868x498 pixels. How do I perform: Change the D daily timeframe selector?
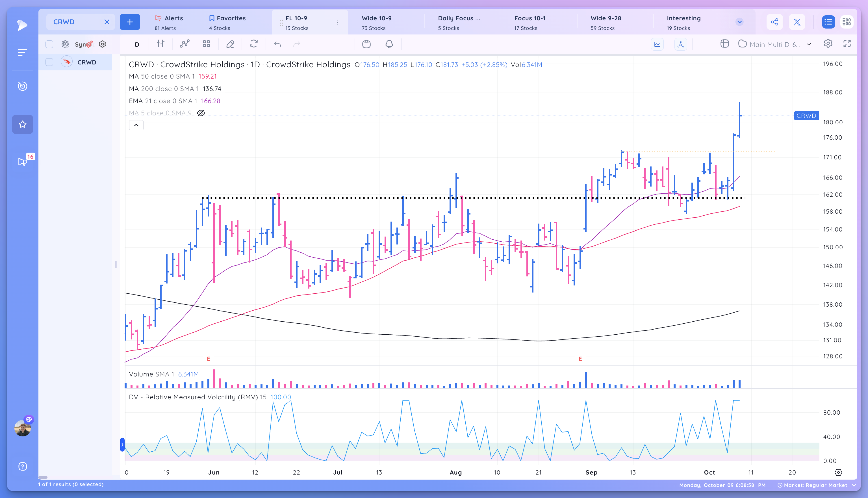tap(137, 44)
